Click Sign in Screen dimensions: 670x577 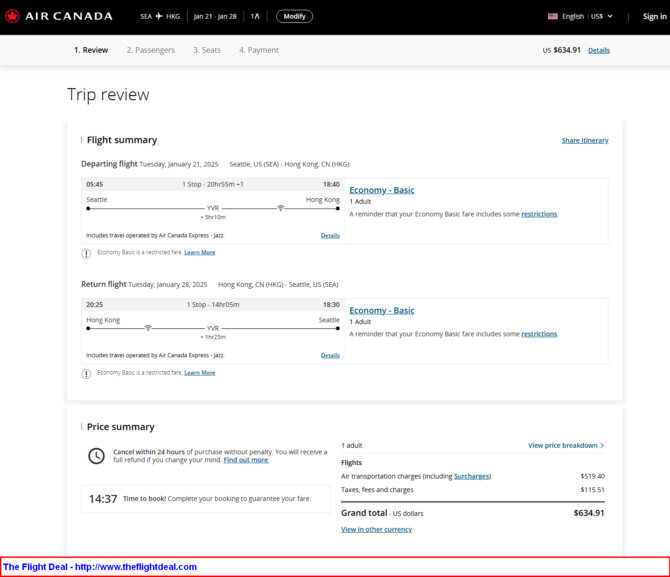pos(655,16)
